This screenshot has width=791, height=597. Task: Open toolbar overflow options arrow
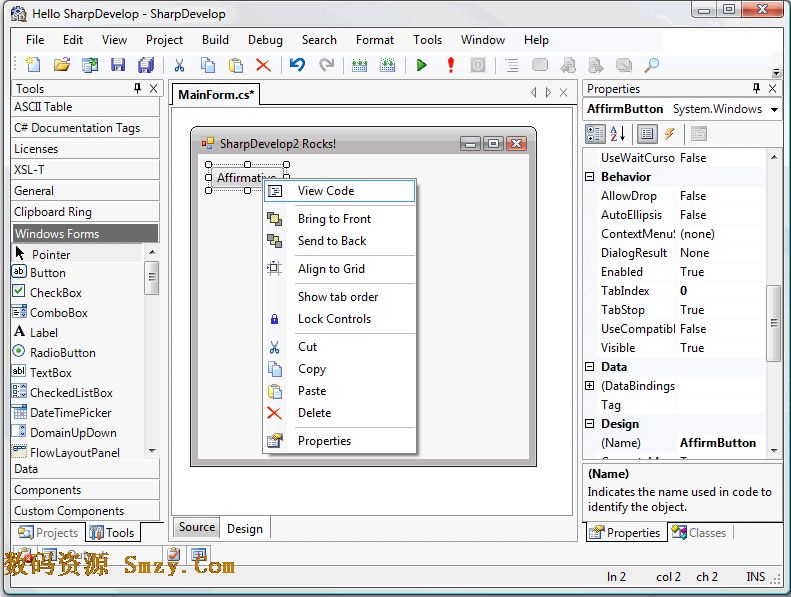tap(776, 72)
